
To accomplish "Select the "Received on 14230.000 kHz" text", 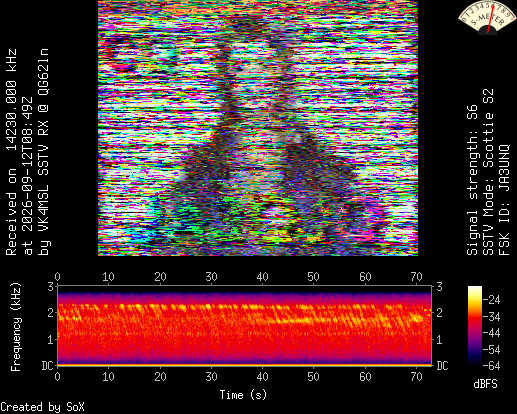I will pyautogui.click(x=11, y=152).
